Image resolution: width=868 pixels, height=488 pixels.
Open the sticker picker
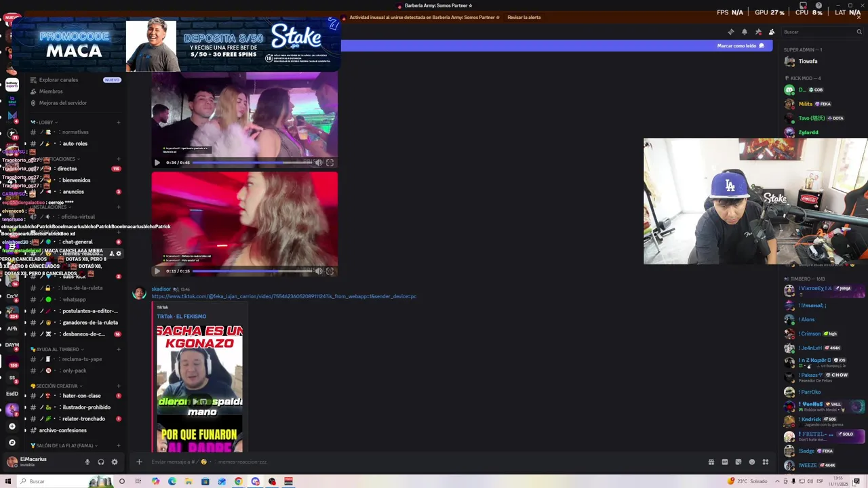point(738,462)
